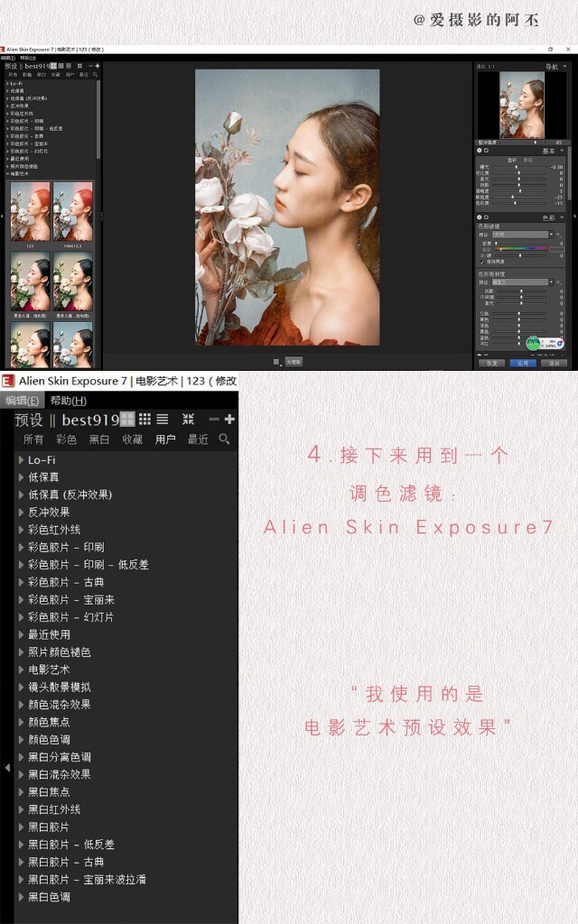Collapse the right panel with its edge arrow
The width and height of the screenshot is (578, 924).
575,217
